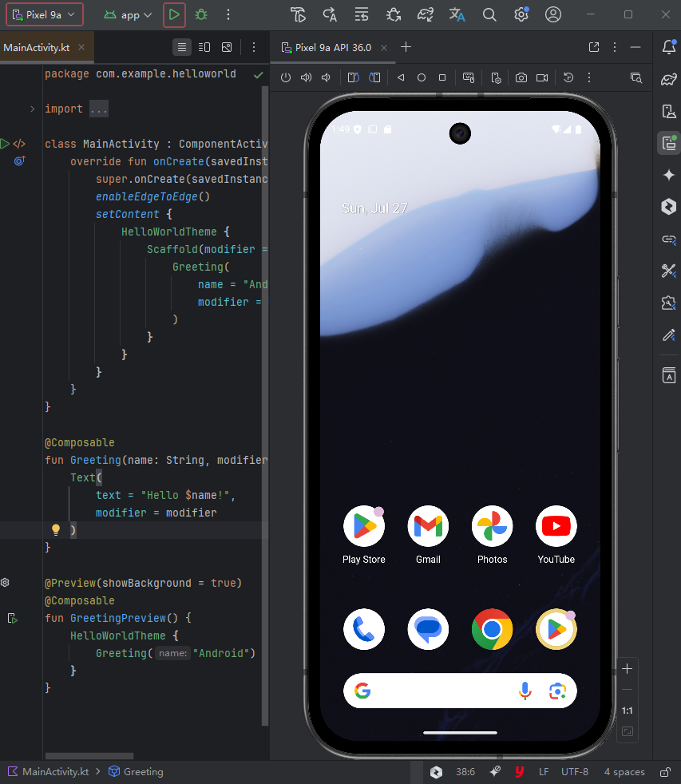The width and height of the screenshot is (681, 784).
Task: Switch the editor to Code-only view
Action: pos(182,47)
